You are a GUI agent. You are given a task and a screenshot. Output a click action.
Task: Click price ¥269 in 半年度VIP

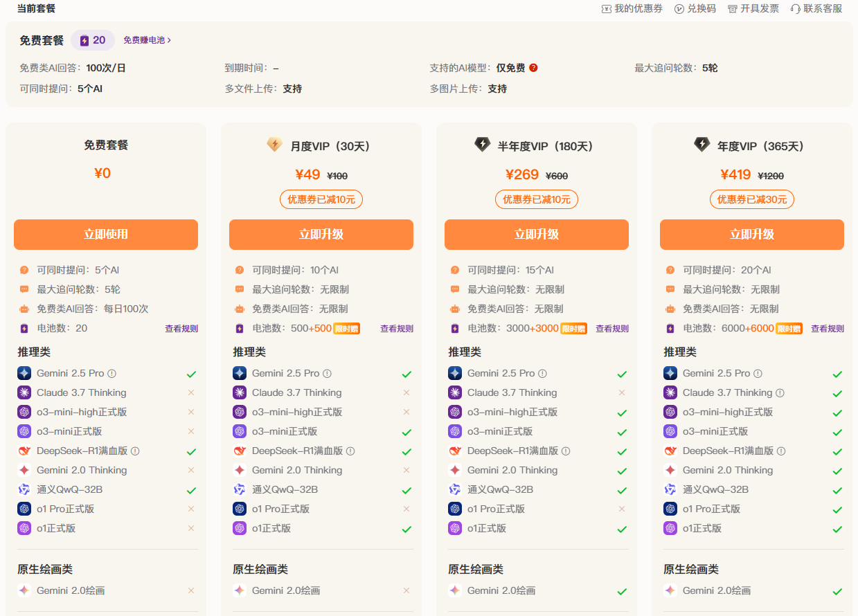tap(522, 174)
